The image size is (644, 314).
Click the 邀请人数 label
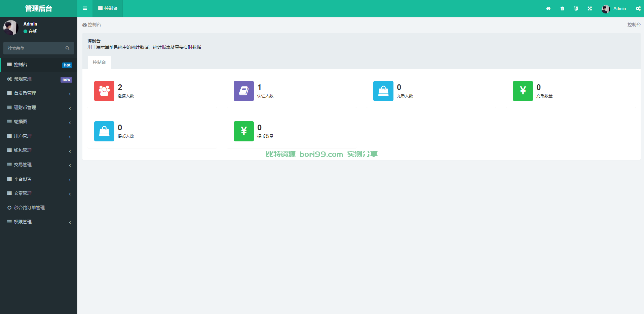126,96
